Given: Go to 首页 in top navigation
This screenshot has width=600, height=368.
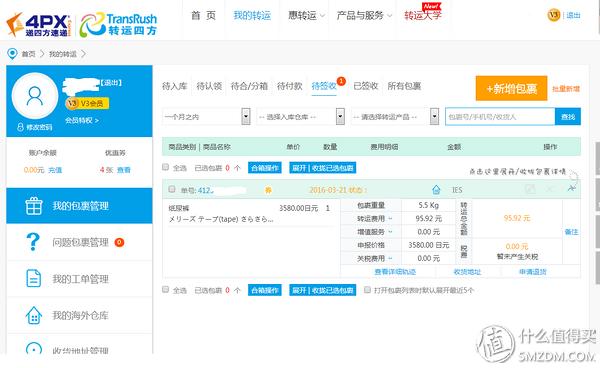Looking at the screenshot, I should 204,15.
